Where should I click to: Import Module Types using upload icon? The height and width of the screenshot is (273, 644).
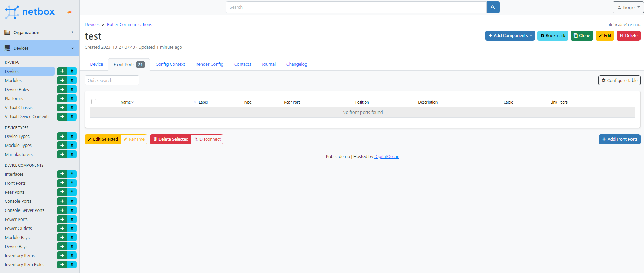72,145
